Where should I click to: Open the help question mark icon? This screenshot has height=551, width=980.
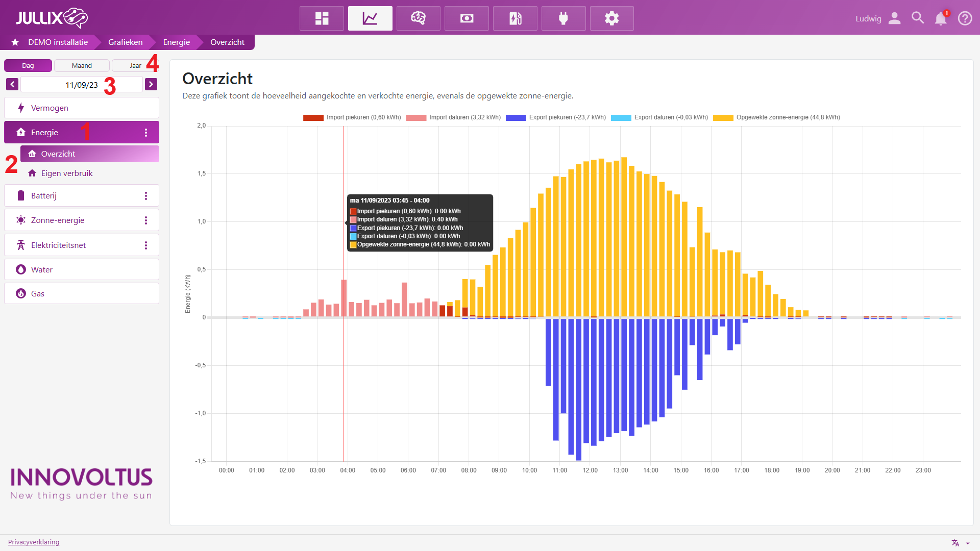tap(965, 18)
